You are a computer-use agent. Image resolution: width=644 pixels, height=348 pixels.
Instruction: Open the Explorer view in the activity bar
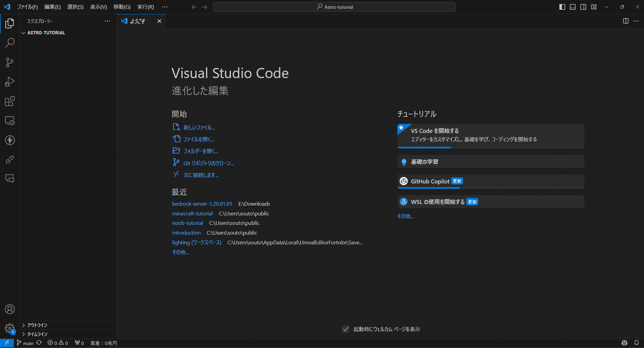click(x=10, y=23)
